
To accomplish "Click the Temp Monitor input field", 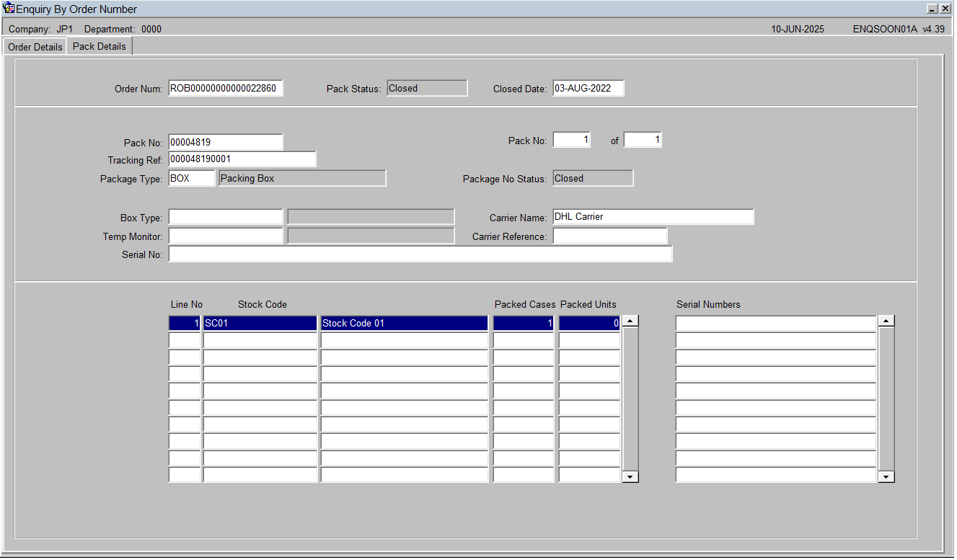I will (226, 236).
